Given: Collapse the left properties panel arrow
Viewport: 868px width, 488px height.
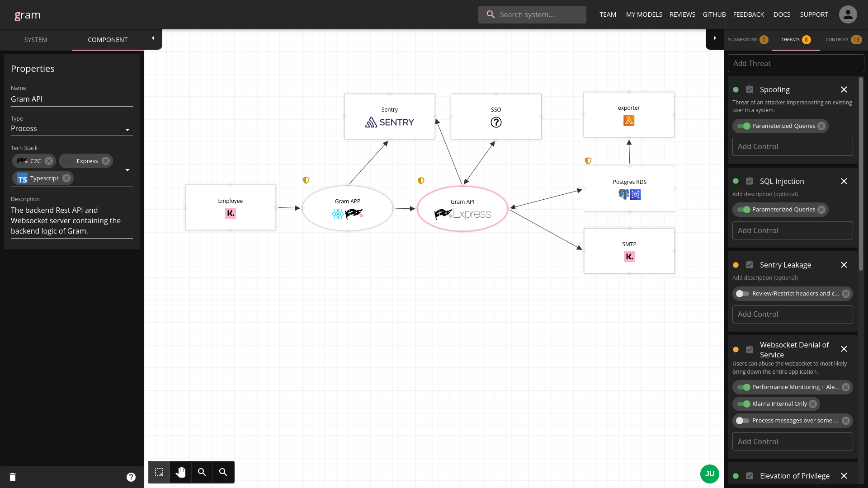Looking at the screenshot, I should 153,38.
